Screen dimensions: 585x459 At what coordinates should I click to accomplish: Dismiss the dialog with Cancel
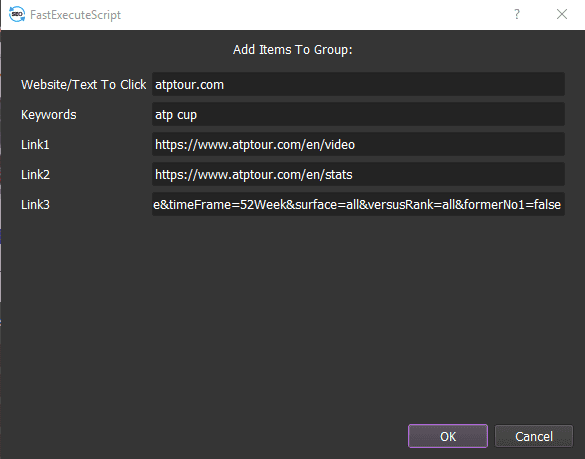pos(534,436)
